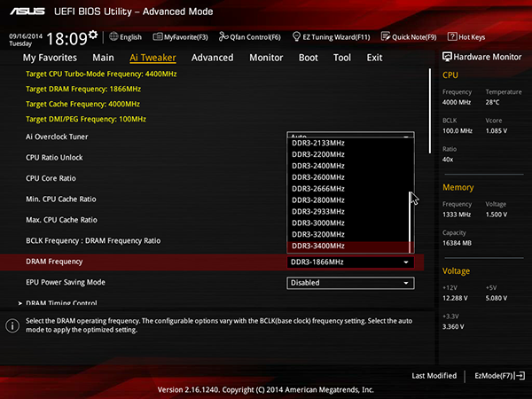Open the MyFavorite(F3) icon
This screenshot has height=399, width=532.
[158, 36]
